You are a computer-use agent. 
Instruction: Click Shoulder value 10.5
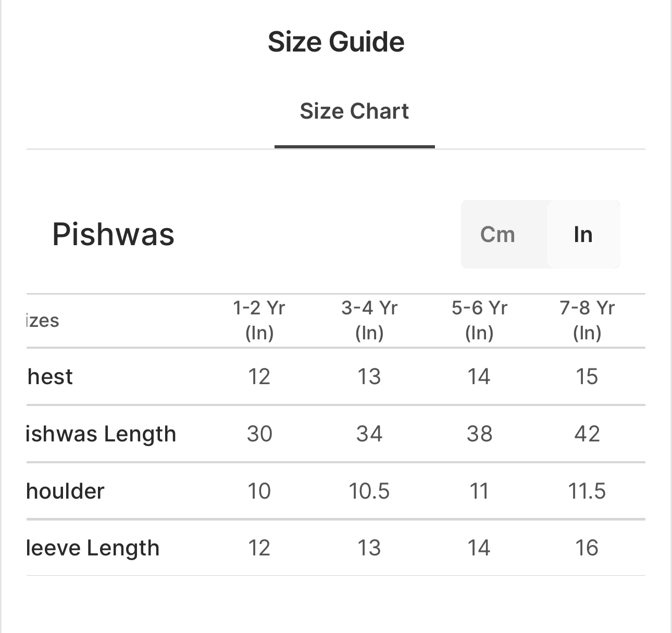(369, 491)
